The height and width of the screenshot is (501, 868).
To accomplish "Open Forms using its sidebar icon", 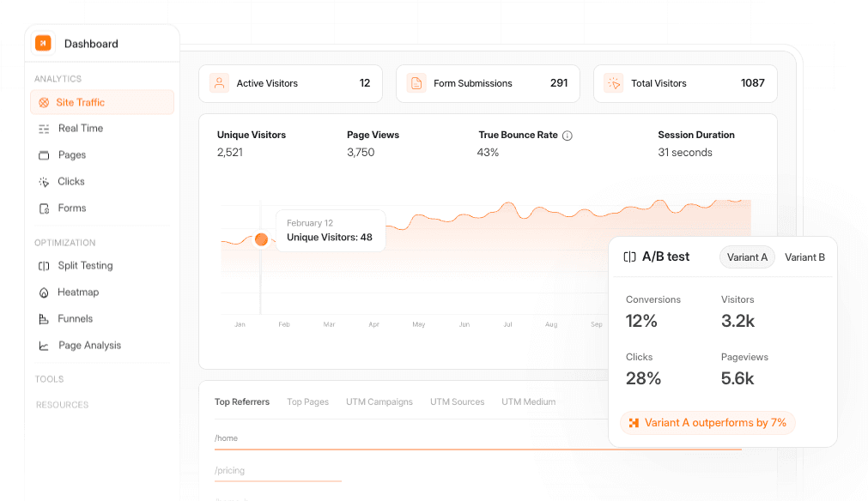I will coord(44,208).
